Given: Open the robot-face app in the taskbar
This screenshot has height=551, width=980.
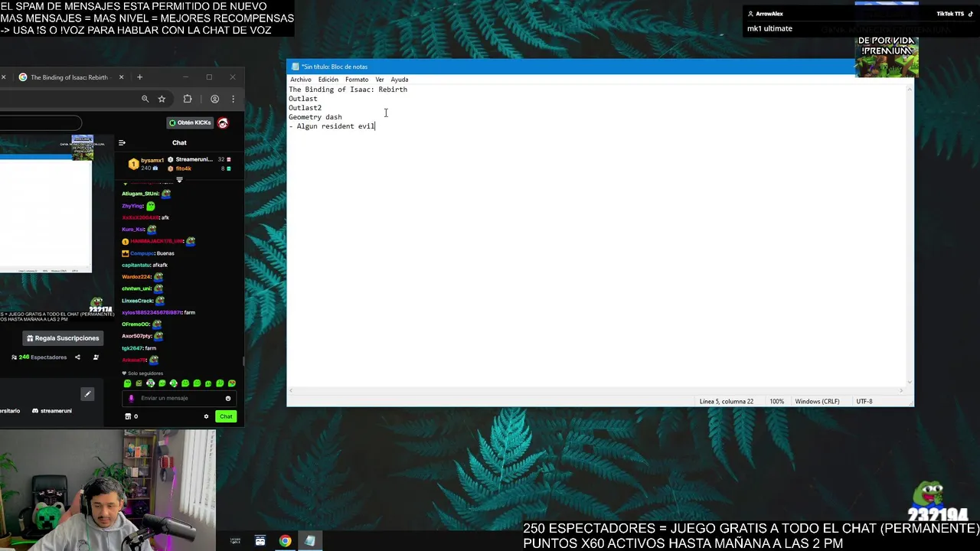Looking at the screenshot, I should tap(260, 541).
